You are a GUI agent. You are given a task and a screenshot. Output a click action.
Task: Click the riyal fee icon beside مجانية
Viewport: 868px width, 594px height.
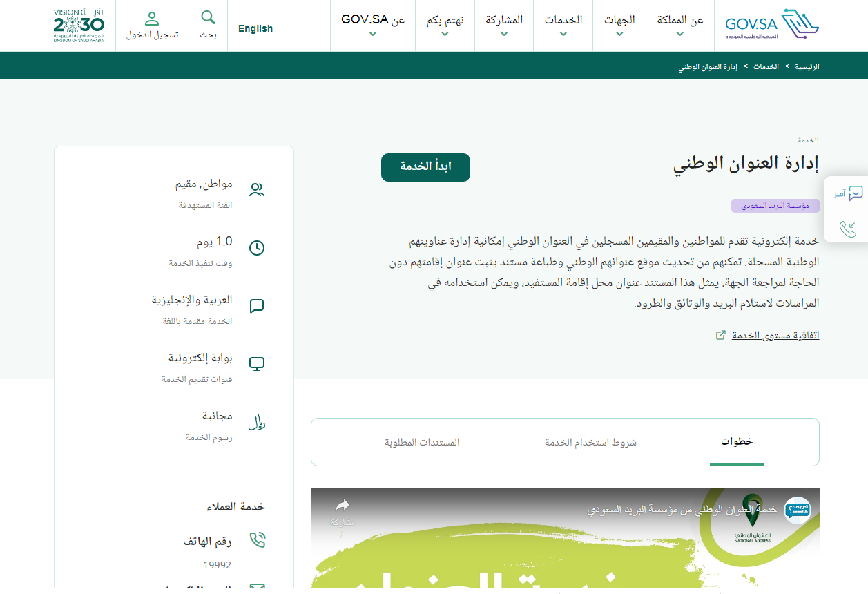coord(257,423)
